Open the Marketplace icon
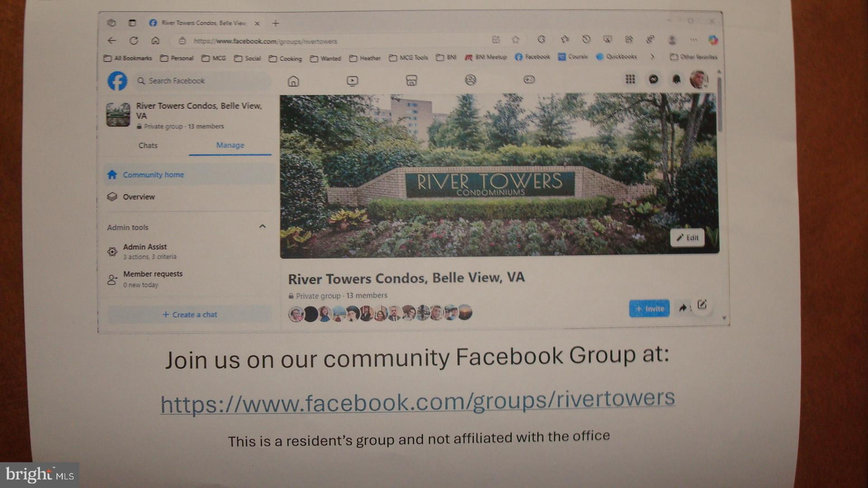The image size is (868, 488). coord(411,80)
